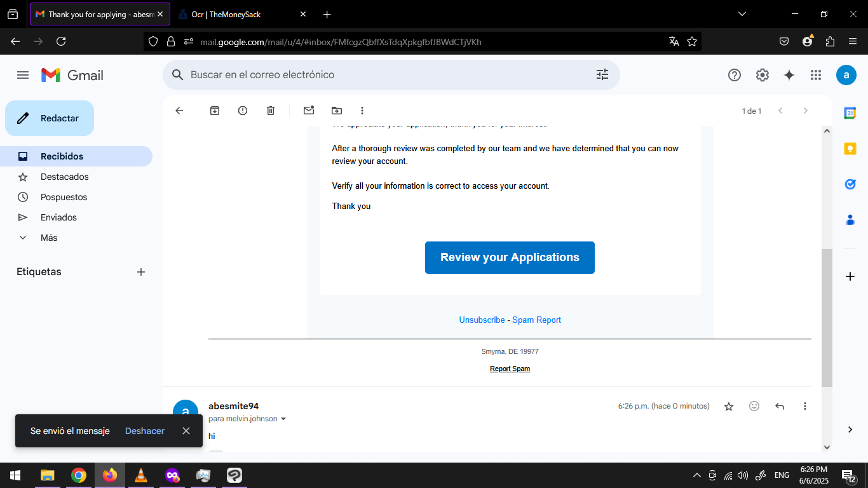Dismiss the Se envió el mensaje notification
This screenshot has width=868, height=488.
(x=186, y=431)
